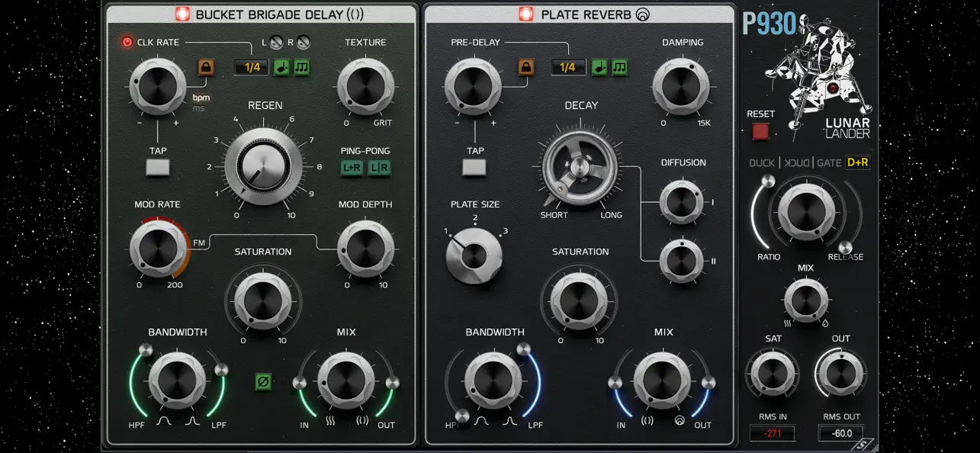Click the CLK RATE knob
This screenshot has width=980, height=453.
click(x=158, y=86)
